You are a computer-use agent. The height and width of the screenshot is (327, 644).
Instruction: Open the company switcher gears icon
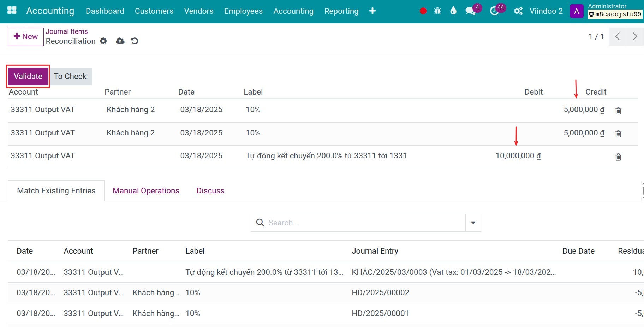518,11
